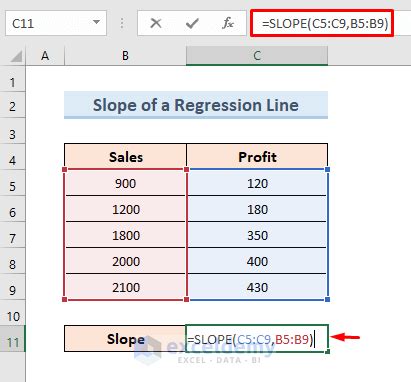Click the formula bar options dots
This screenshot has width=411, height=382.
click(122, 23)
